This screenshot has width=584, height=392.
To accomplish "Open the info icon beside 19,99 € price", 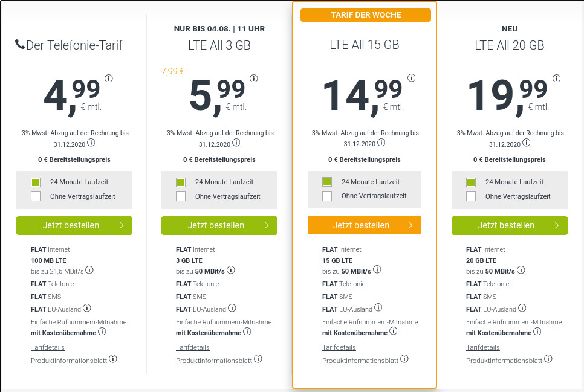I will [x=556, y=77].
